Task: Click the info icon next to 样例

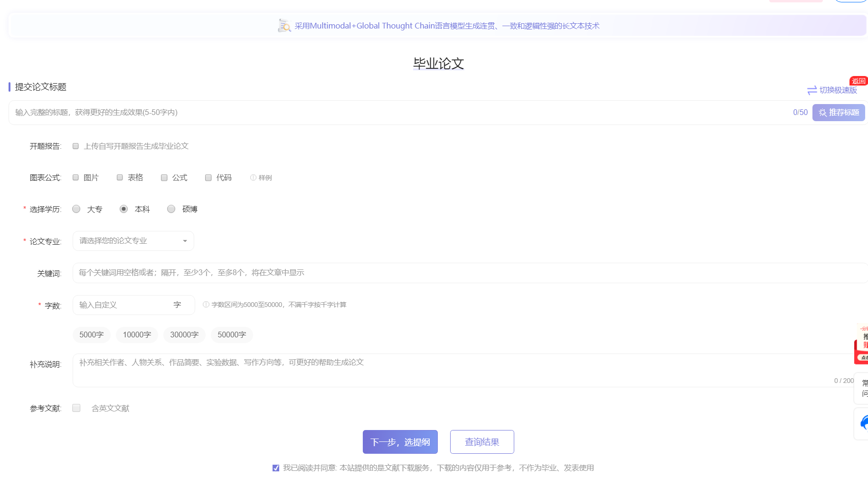Action: (x=253, y=178)
